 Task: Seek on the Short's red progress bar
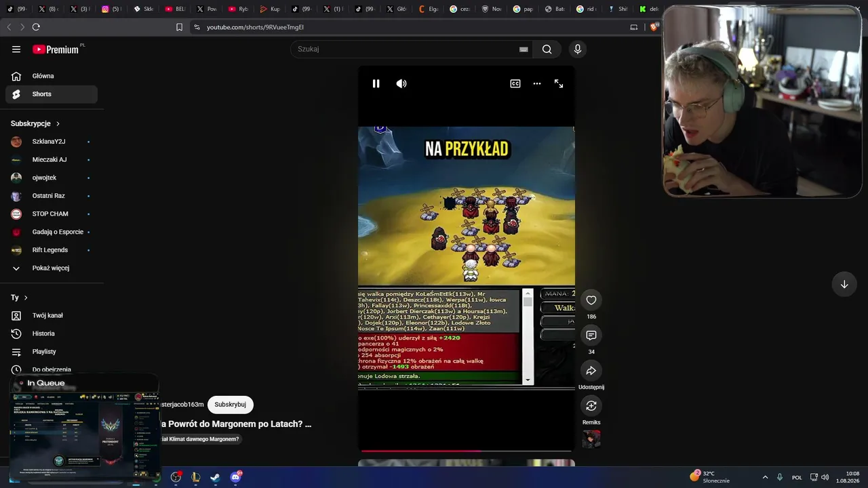[467, 451]
